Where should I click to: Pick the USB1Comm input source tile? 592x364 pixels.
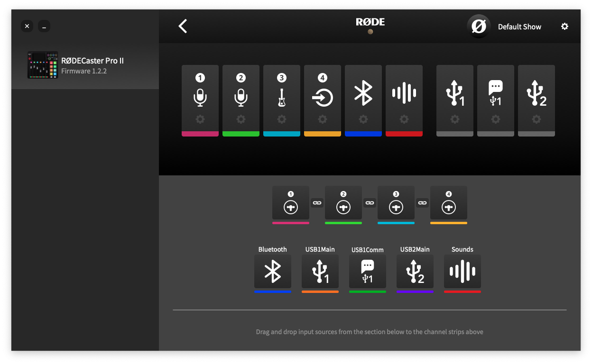pyautogui.click(x=368, y=272)
